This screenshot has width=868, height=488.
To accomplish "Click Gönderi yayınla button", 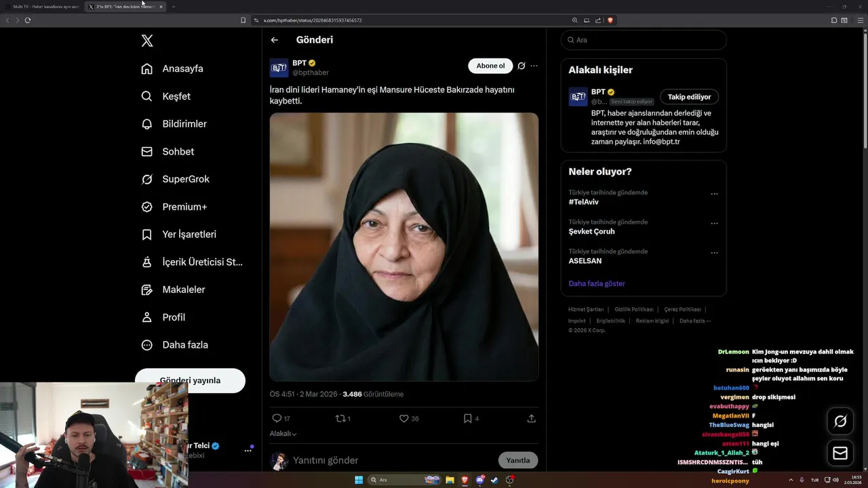I will pyautogui.click(x=190, y=380).
